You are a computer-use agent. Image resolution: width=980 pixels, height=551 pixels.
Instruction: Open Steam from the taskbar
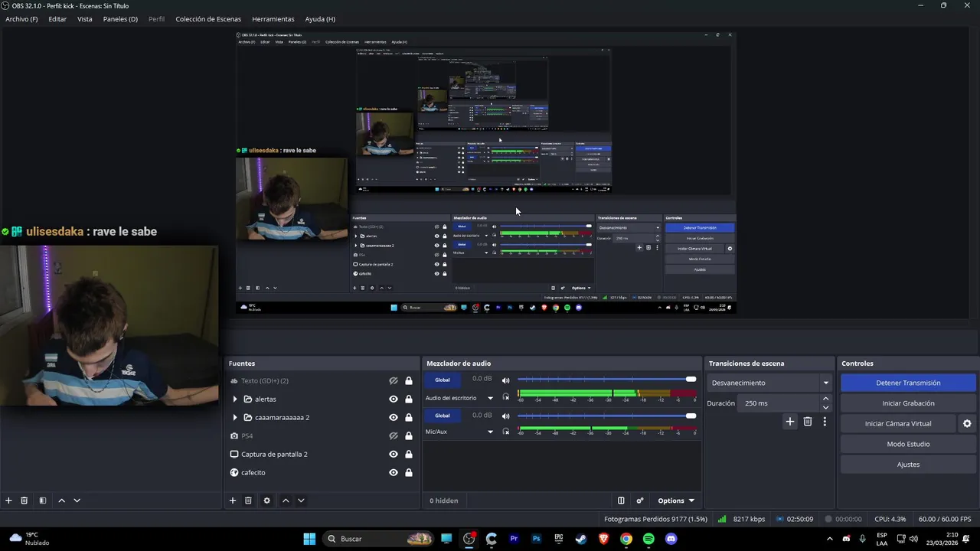[x=581, y=539]
